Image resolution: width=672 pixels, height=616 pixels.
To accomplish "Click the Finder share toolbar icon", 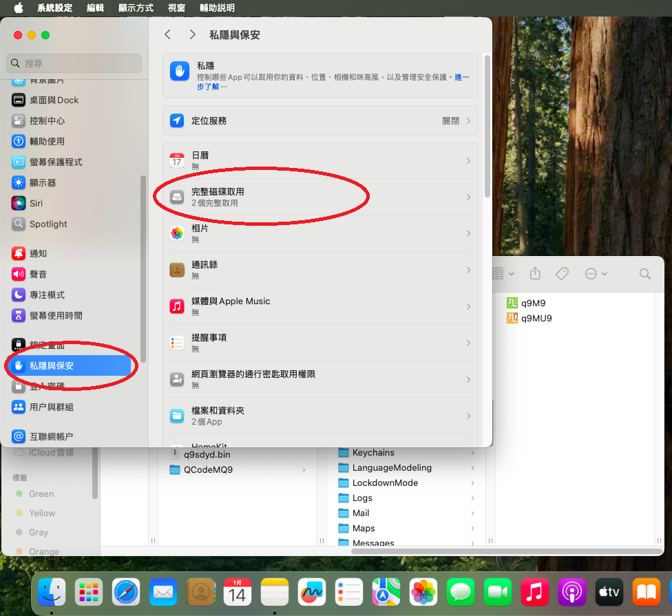I will pos(535,274).
